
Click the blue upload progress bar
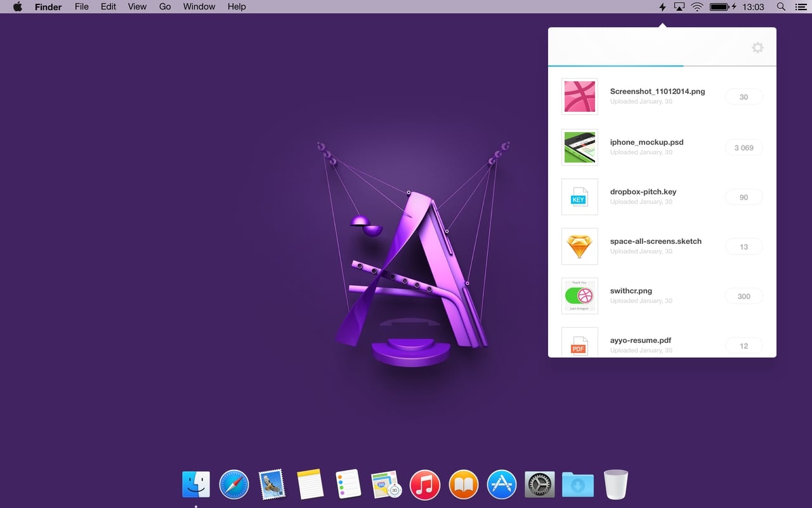pyautogui.click(x=615, y=65)
